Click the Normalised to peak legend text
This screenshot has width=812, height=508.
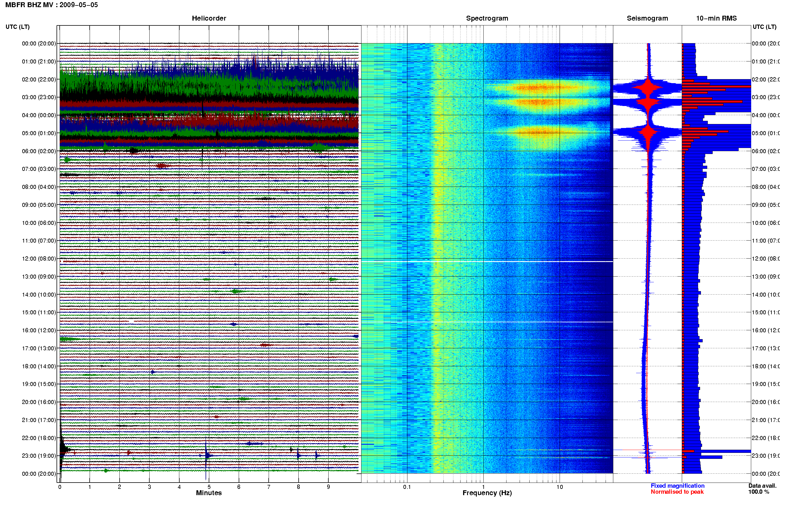[677, 492]
